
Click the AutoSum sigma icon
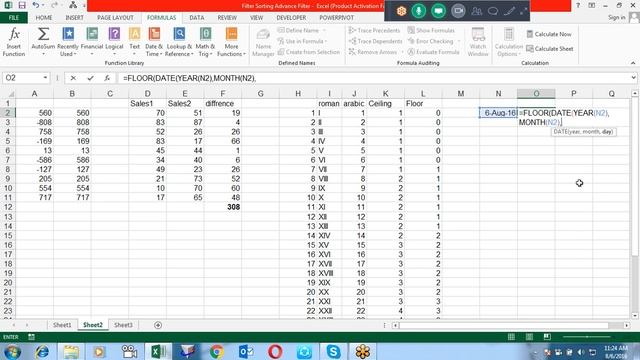coord(43,34)
